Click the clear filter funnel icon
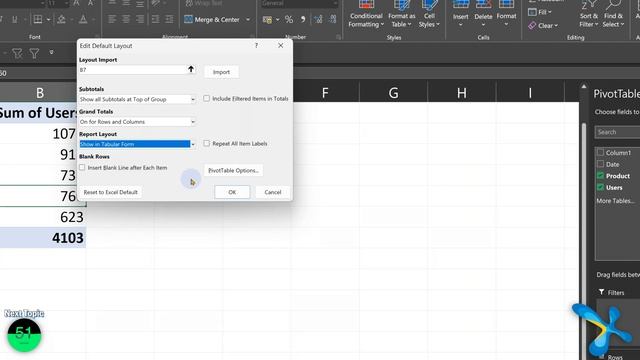This screenshot has height=360, width=640. click(17, 53)
